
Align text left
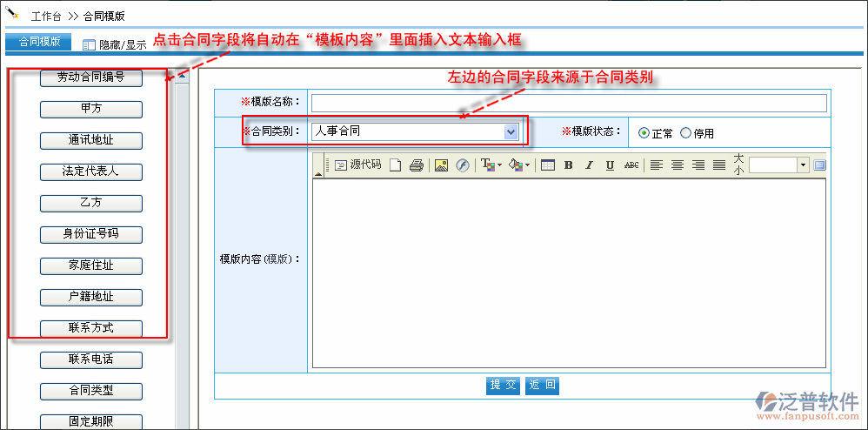pos(657,165)
